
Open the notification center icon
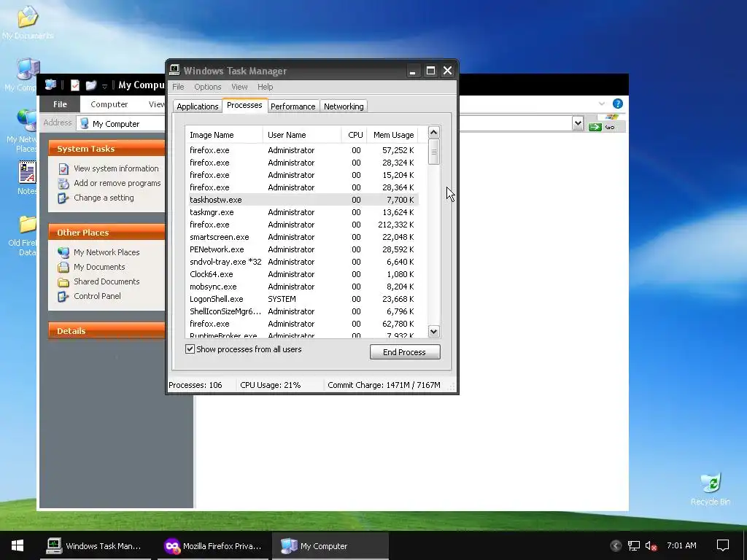(723, 545)
